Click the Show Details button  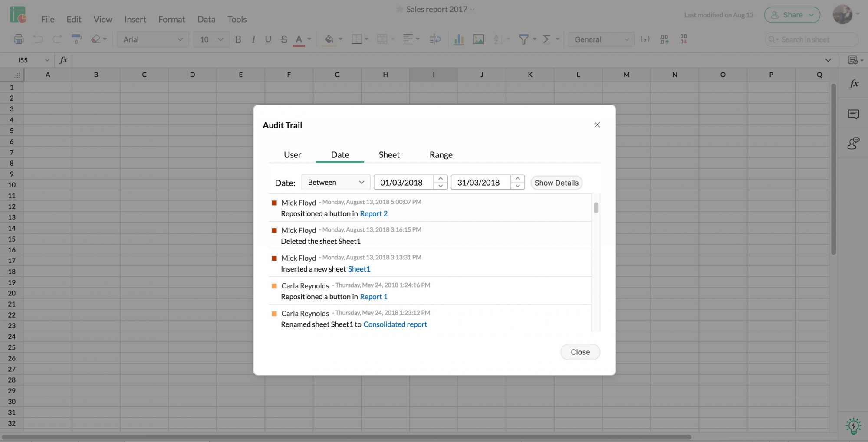(x=556, y=183)
